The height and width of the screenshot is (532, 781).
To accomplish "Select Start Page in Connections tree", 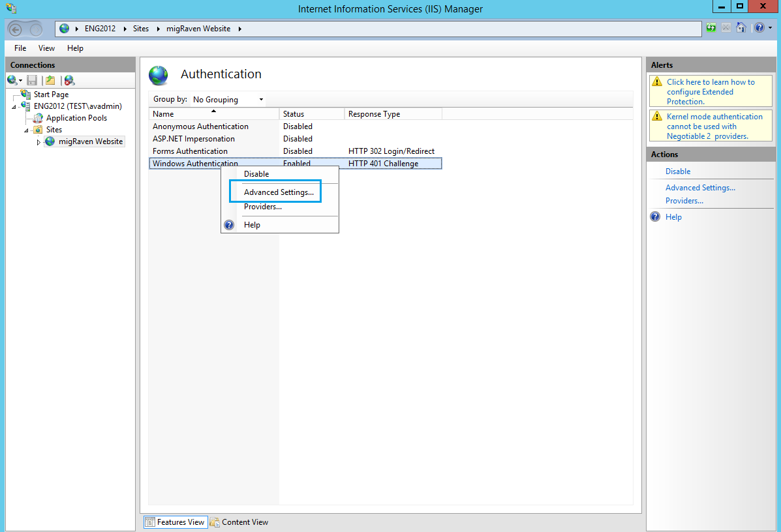I will tap(52, 95).
